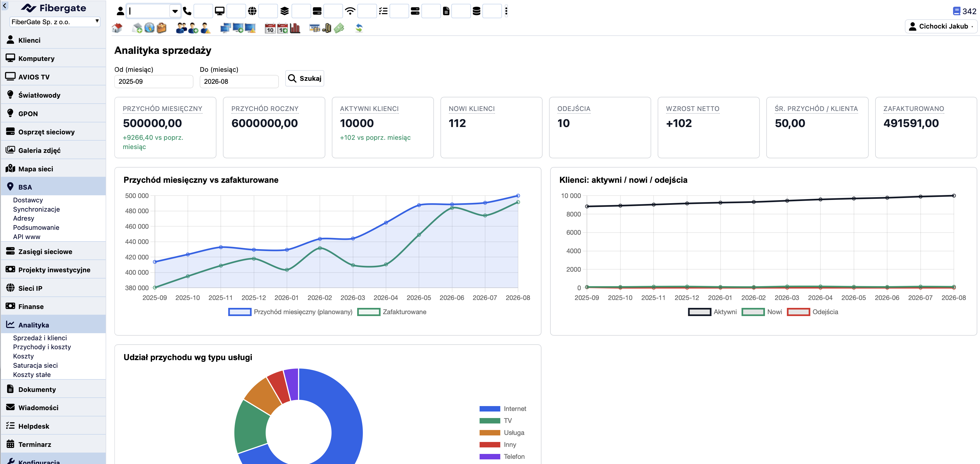This screenshot has height=464, width=980.
Task: Open Finanse in the sidebar
Action: tap(53, 306)
